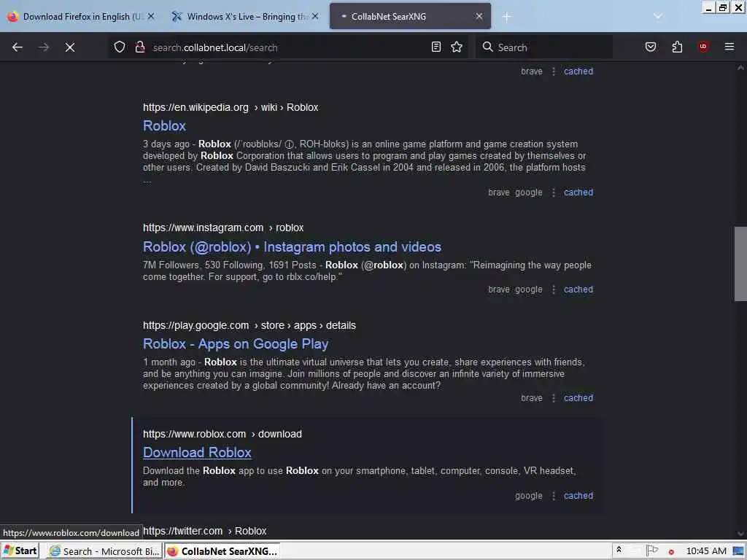Switch to Search - Microsoft Bing taskbar window
Viewport: 747px width, 560px height.
coord(104,551)
